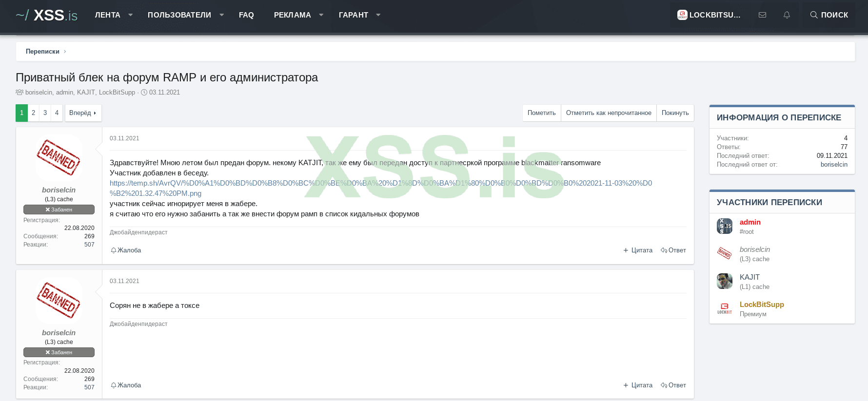This screenshot has height=401, width=868.
Task: Open the ГАРАНТ menu
Action: (354, 15)
